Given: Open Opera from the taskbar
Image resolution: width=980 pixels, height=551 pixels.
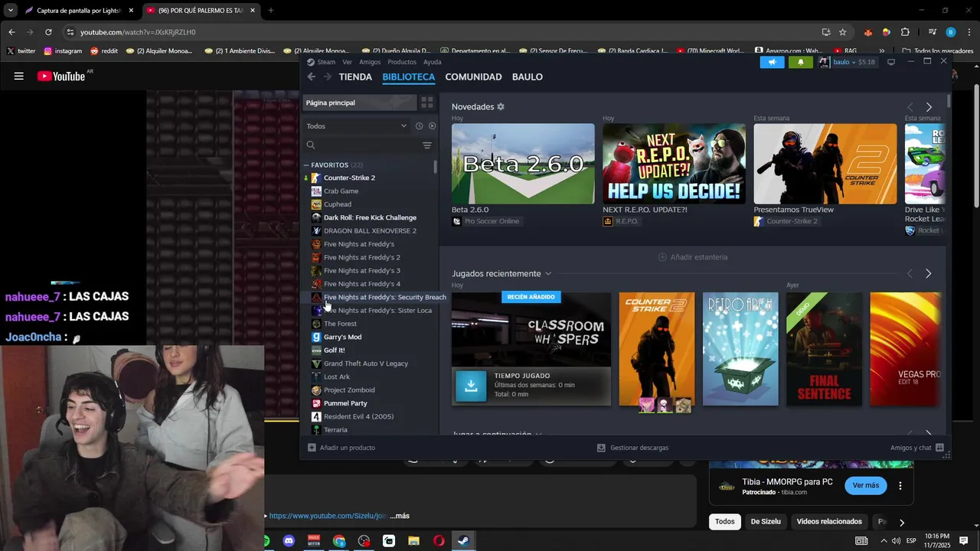Looking at the screenshot, I should 439,541.
